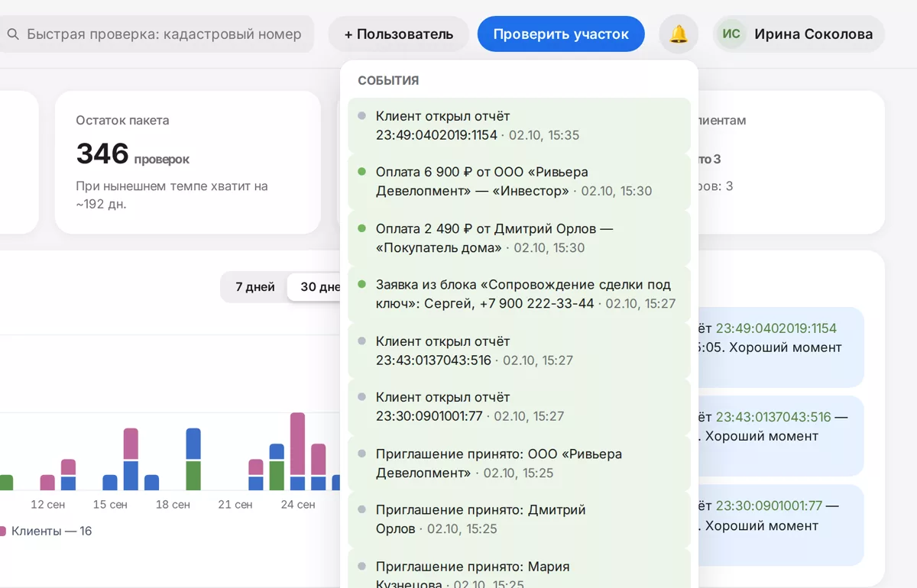The height and width of the screenshot is (588, 917).
Task: Click the cadastral link 23:43:0137043:516 in the right card
Action: 773,417
